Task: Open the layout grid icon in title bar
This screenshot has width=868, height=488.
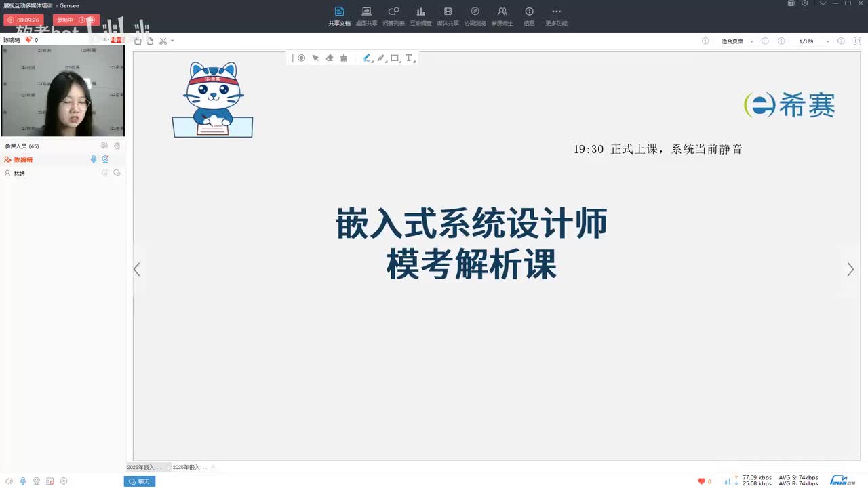Action: pyautogui.click(x=791, y=3)
